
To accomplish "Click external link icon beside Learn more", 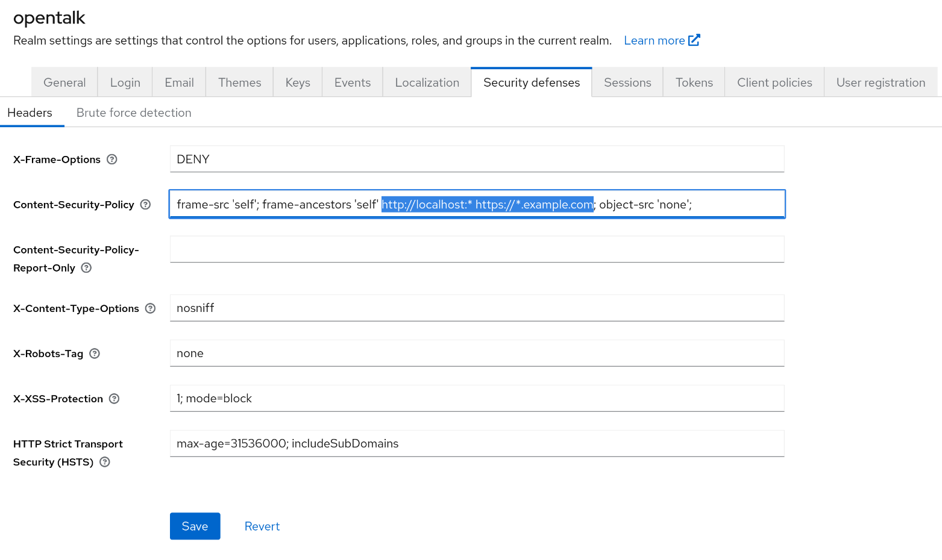I will click(x=694, y=40).
